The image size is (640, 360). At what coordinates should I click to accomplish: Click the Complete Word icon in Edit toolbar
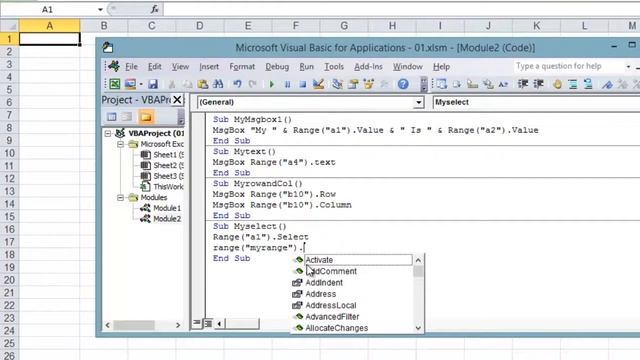point(503,84)
